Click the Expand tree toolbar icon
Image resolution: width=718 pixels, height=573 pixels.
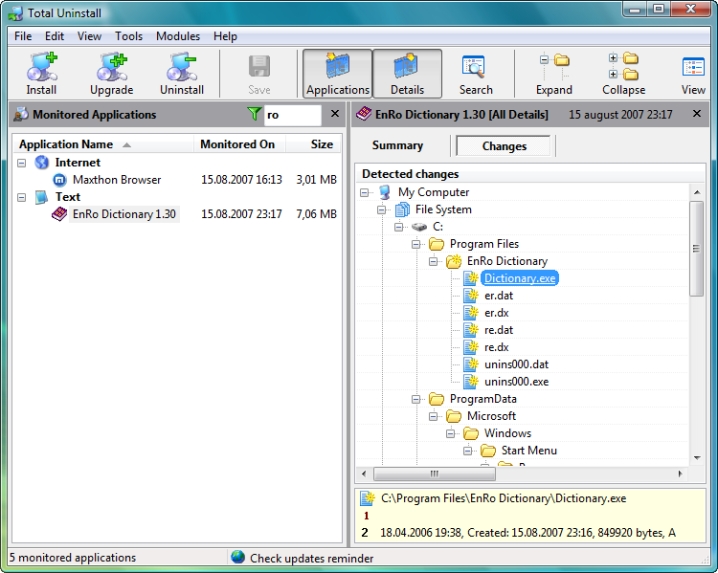point(553,73)
